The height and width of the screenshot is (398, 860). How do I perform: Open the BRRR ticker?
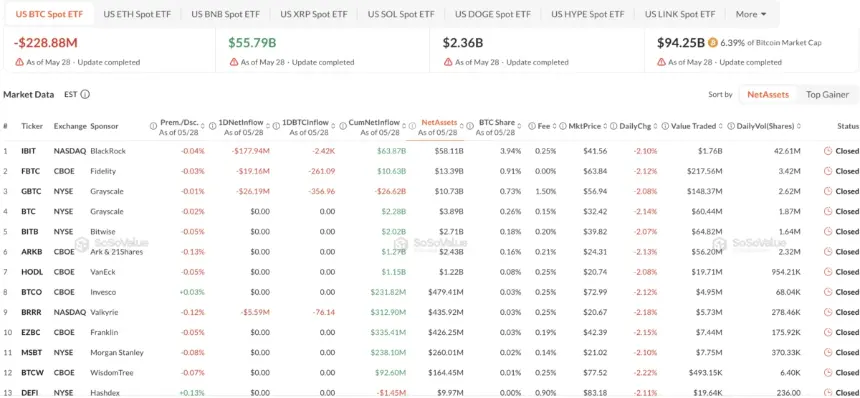(31, 312)
